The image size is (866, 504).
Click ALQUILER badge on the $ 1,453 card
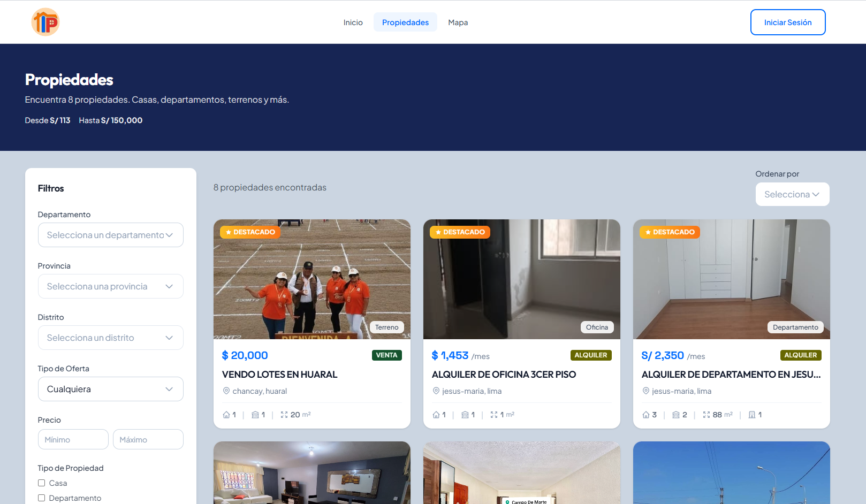pyautogui.click(x=591, y=355)
